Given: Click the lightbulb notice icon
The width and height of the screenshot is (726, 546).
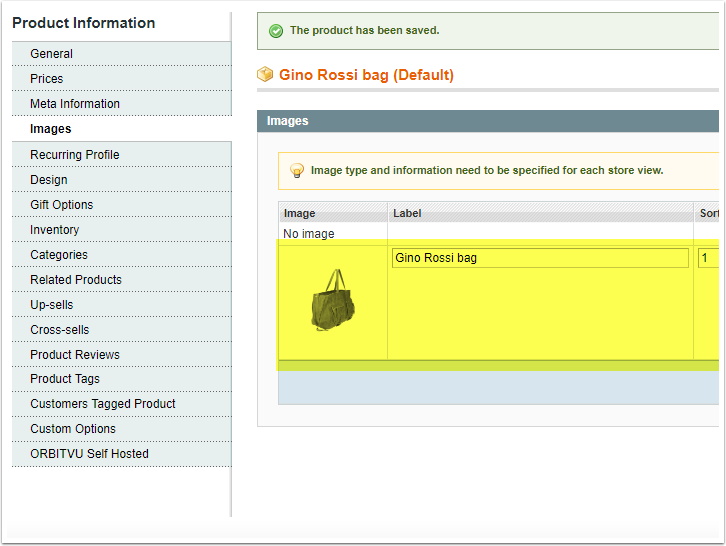Looking at the screenshot, I should (297, 170).
